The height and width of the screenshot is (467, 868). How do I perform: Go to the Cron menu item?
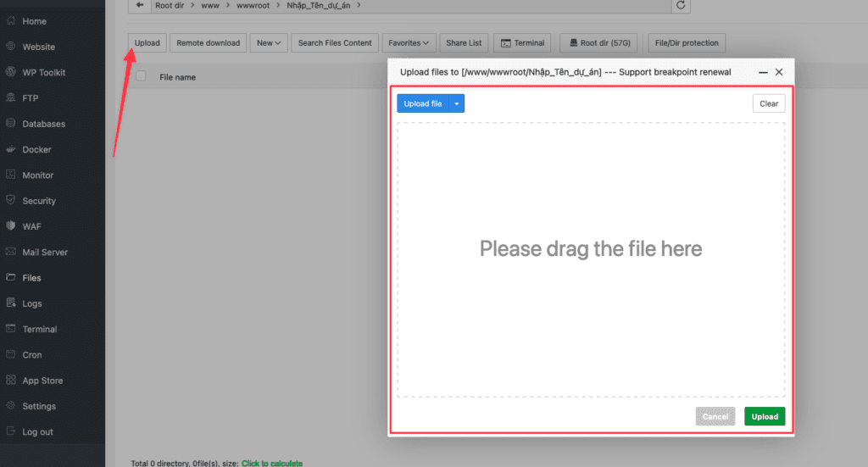32,354
